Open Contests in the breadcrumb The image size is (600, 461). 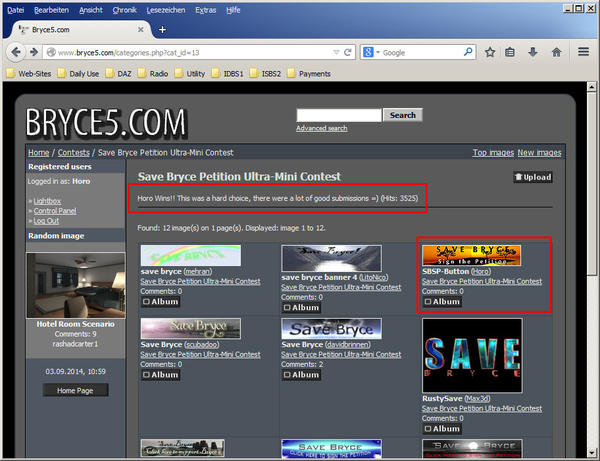73,153
